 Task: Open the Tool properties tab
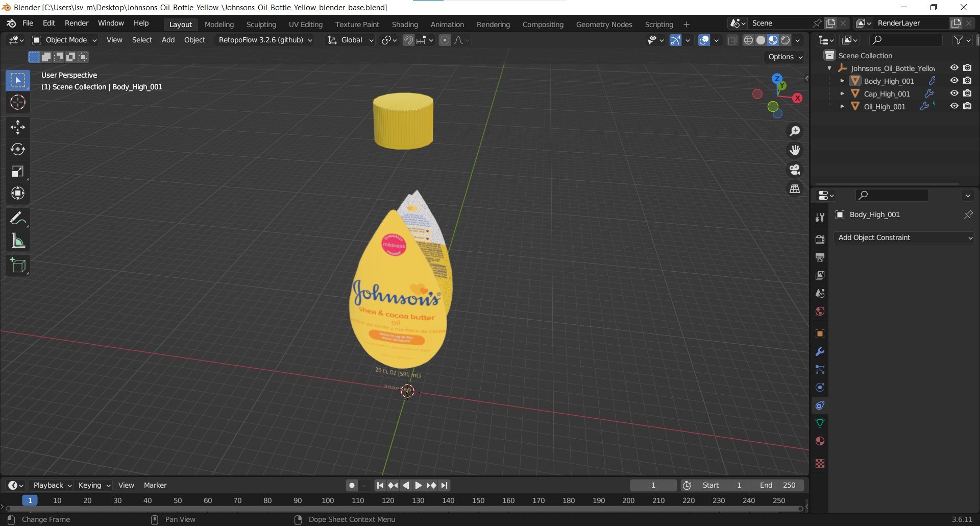click(820, 218)
